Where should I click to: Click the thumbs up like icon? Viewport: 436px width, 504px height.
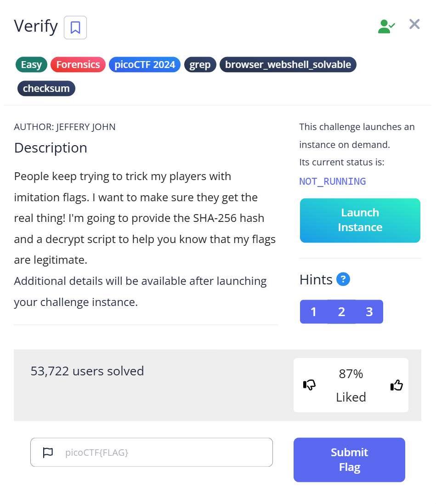click(x=396, y=385)
